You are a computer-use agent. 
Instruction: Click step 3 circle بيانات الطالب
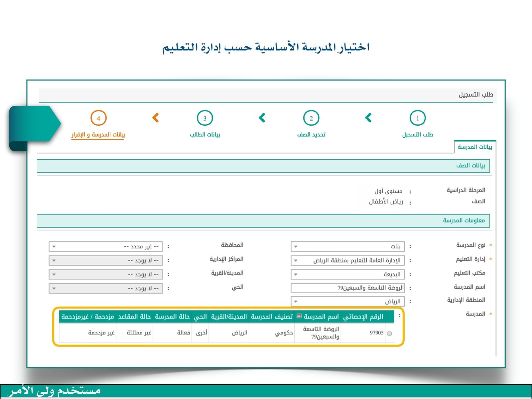tap(205, 118)
